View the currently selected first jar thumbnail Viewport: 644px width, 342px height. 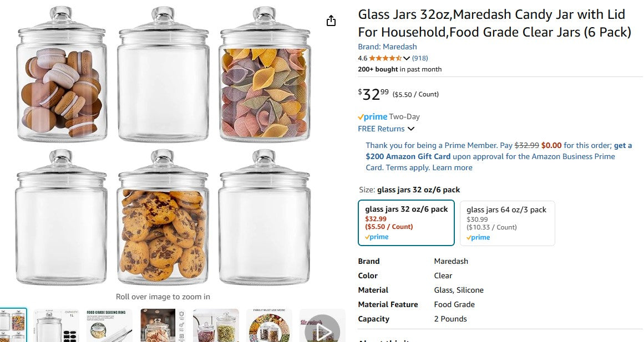pyautogui.click(x=12, y=326)
